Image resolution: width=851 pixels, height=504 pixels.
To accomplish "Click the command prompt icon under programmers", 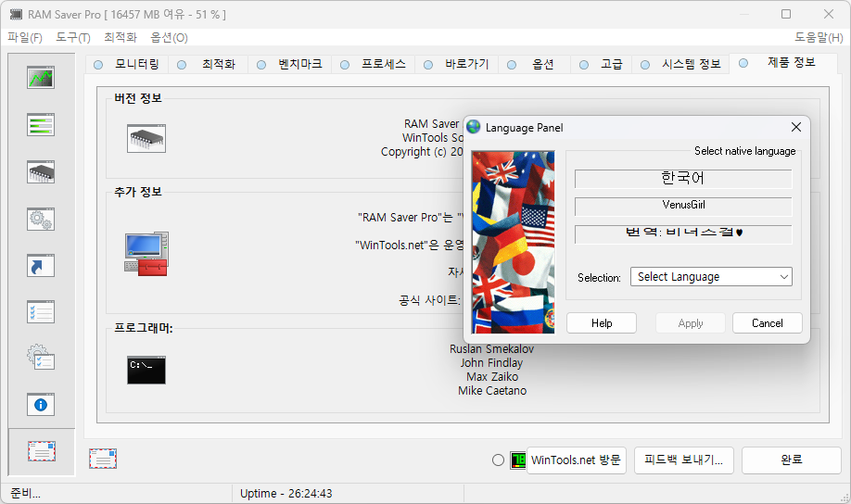I will pos(146,370).
